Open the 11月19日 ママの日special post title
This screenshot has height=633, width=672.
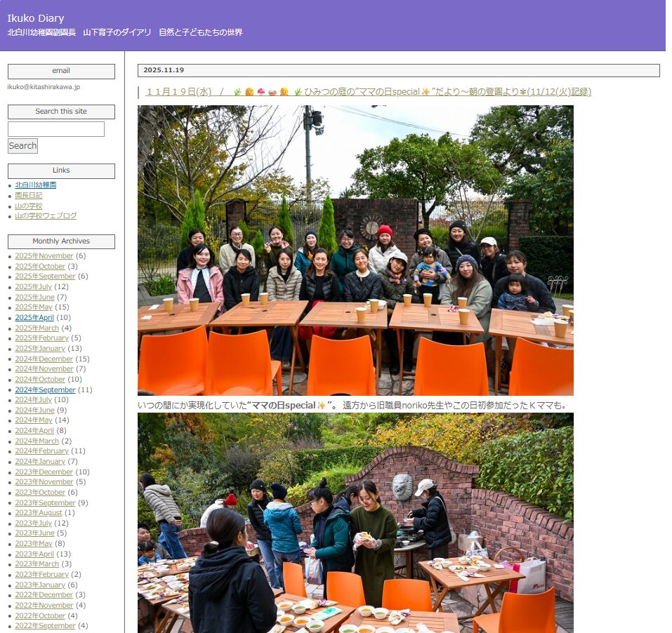click(x=368, y=92)
